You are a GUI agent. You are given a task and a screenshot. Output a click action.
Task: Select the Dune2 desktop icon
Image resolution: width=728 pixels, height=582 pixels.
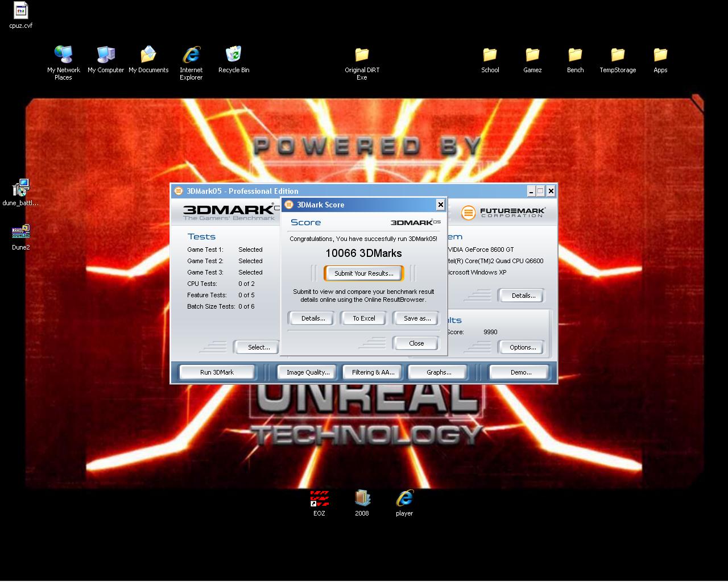21,232
